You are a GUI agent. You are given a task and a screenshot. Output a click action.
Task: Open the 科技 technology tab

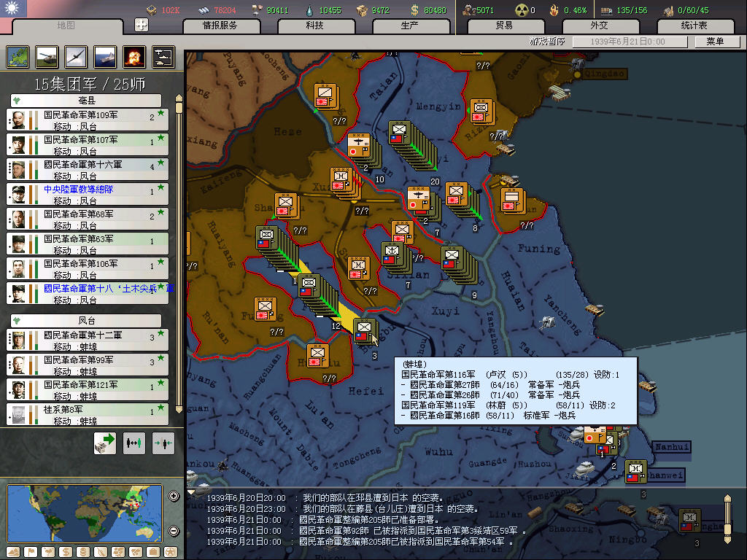(x=314, y=26)
